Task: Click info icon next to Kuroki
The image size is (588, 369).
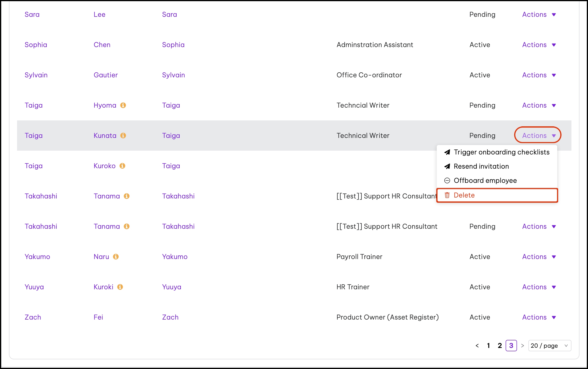Action: tap(120, 287)
